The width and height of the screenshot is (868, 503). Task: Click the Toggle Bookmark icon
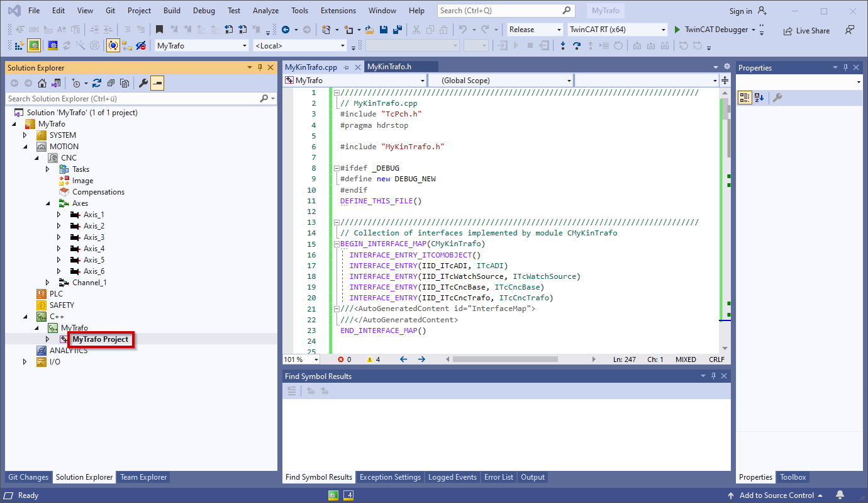tap(160, 30)
